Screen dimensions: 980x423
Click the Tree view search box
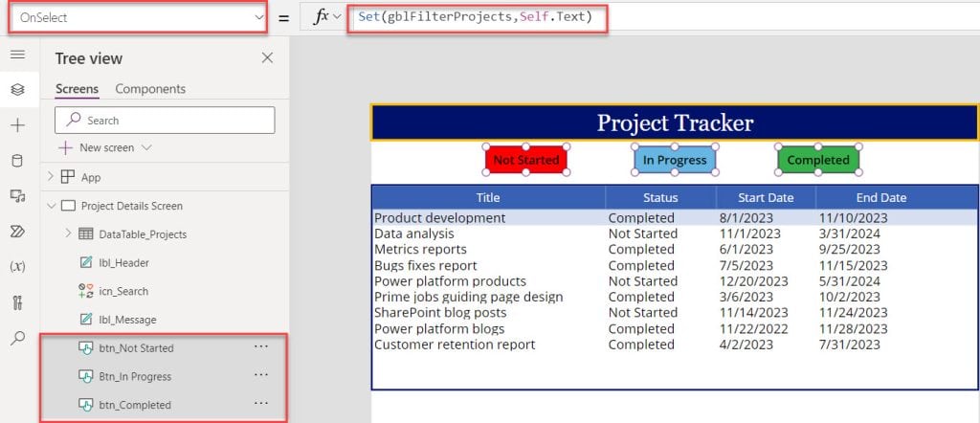point(165,120)
